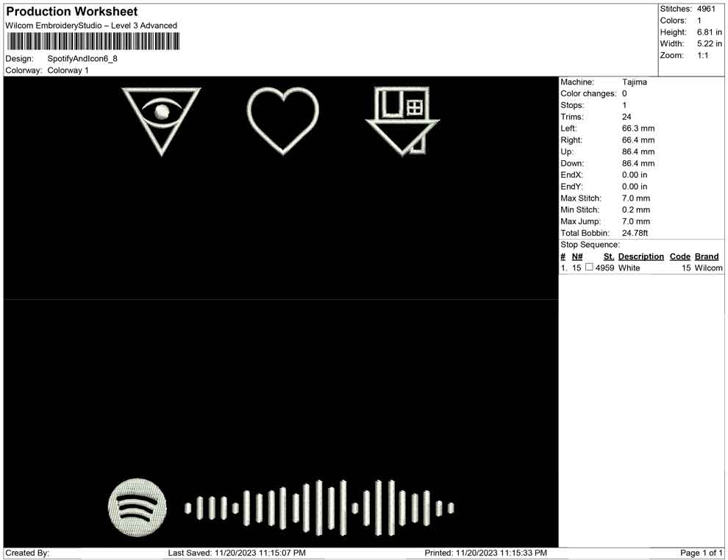The height and width of the screenshot is (560, 728).
Task: Click the Width value '5.22 in'
Action: 710,43
